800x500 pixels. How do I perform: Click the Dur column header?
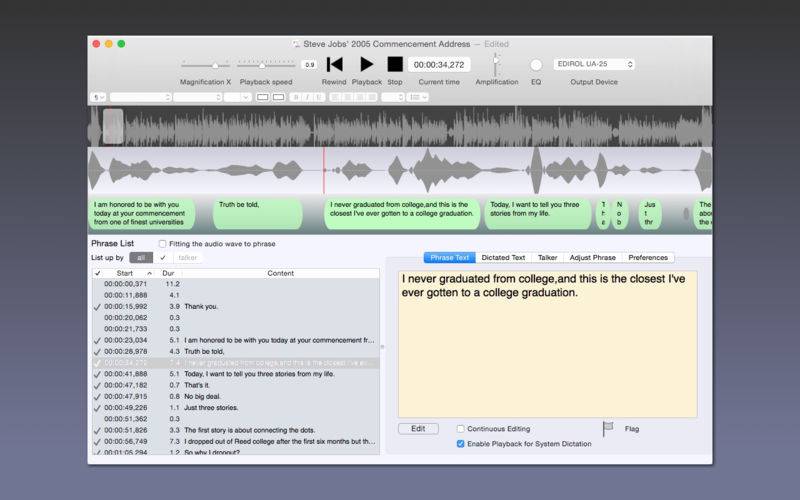point(168,273)
